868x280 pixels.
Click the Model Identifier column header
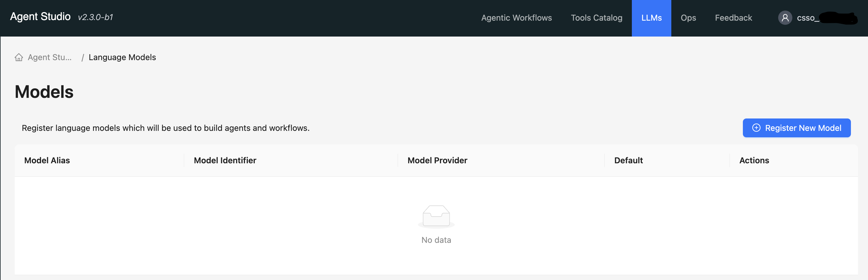[x=225, y=161]
